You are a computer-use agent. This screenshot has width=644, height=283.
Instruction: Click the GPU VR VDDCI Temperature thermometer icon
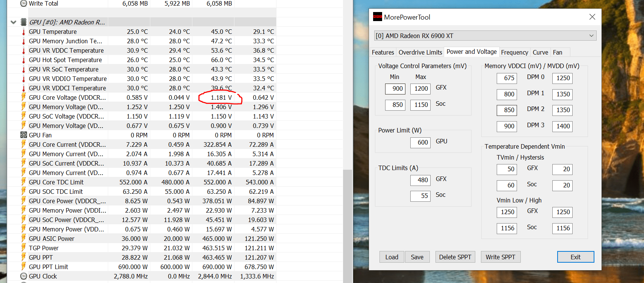point(24,88)
